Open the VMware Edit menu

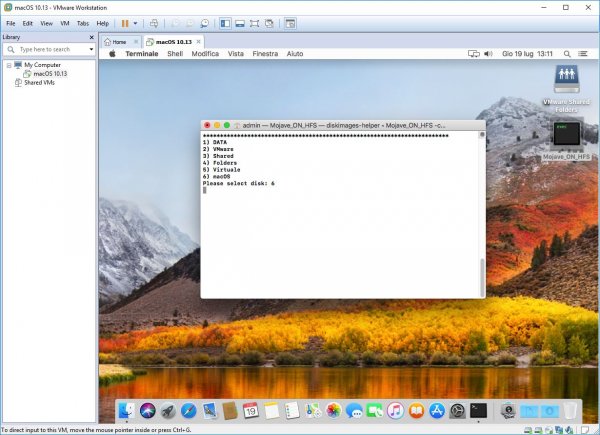click(28, 23)
